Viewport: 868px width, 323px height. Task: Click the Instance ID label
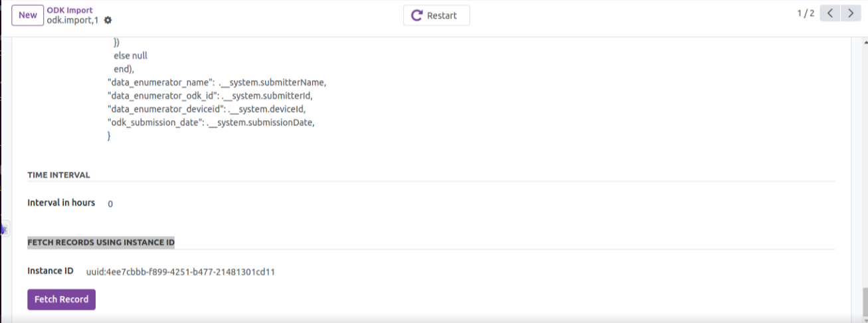50,271
